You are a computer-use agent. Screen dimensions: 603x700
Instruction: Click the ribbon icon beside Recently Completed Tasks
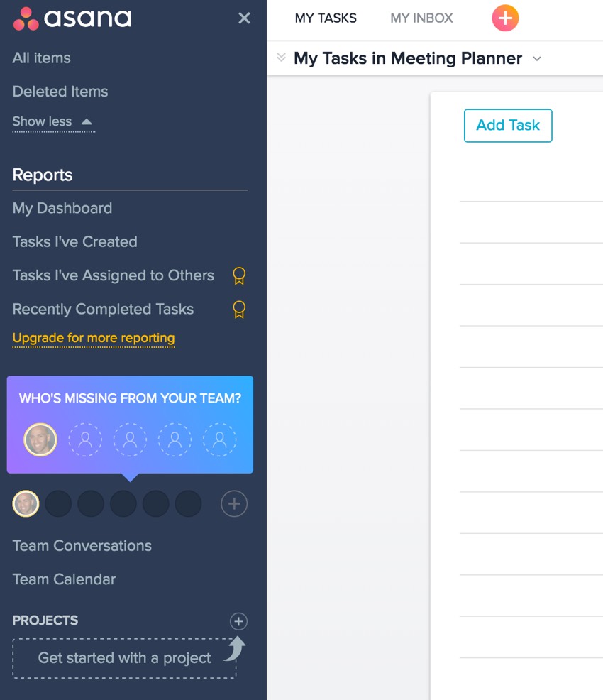pyautogui.click(x=239, y=310)
